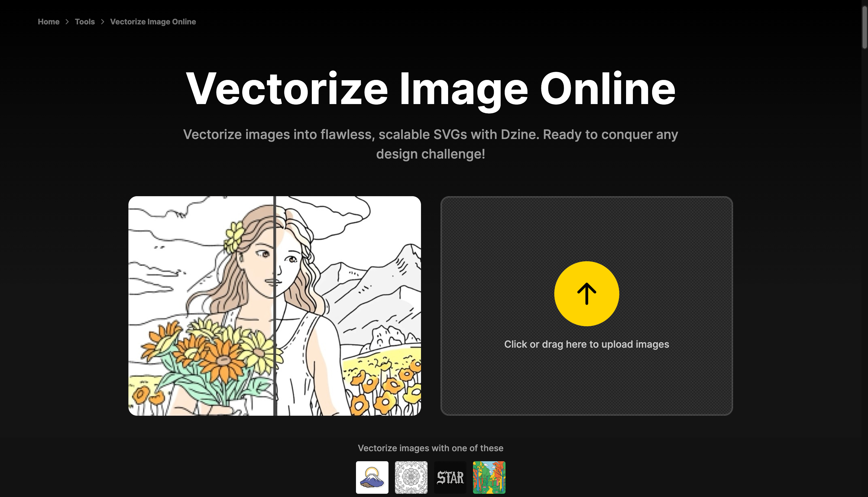Open the Tools breadcrumb link
The height and width of the screenshot is (497, 868).
pos(85,21)
